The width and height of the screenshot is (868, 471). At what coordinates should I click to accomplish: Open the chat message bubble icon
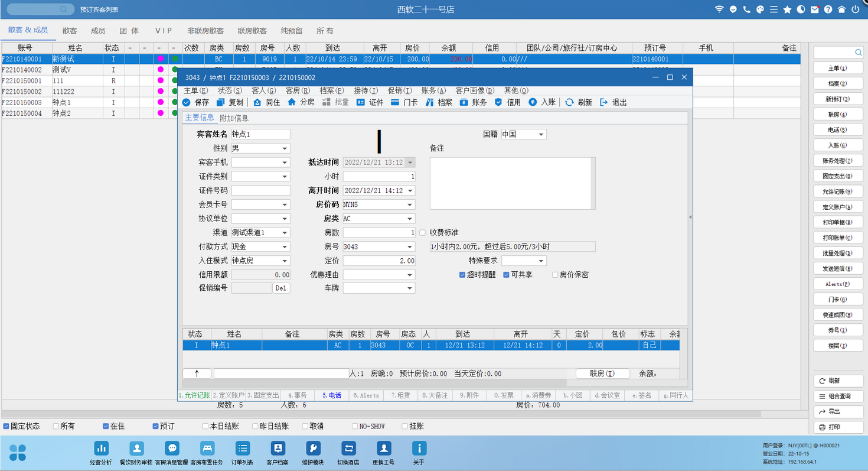tap(733, 9)
